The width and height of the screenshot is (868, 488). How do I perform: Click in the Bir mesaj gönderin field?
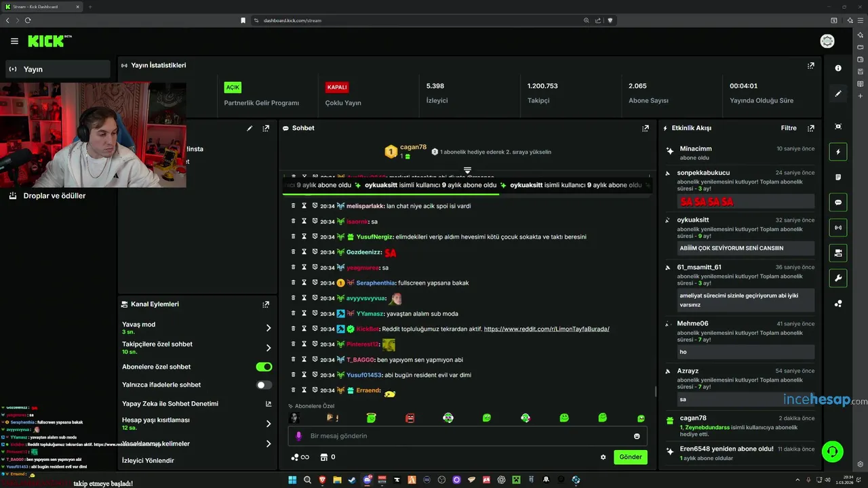468,436
